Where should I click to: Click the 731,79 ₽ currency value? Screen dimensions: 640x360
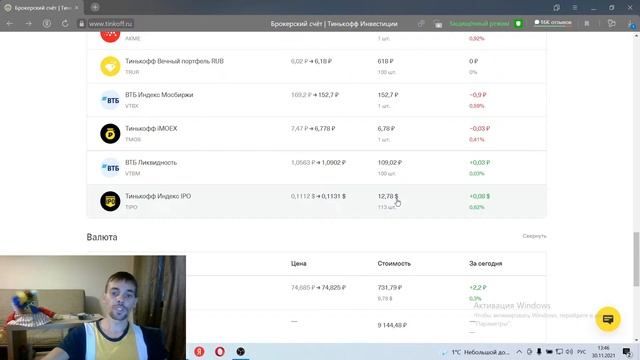(x=389, y=288)
